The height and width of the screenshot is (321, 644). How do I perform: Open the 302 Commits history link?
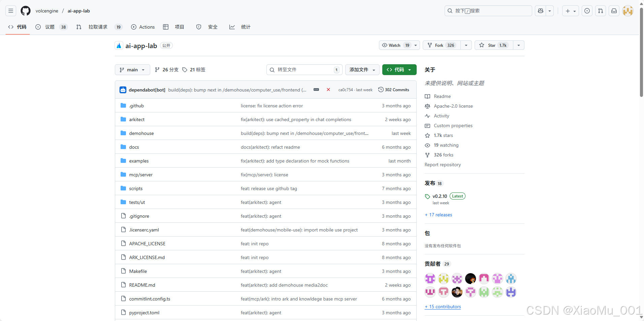(x=394, y=90)
